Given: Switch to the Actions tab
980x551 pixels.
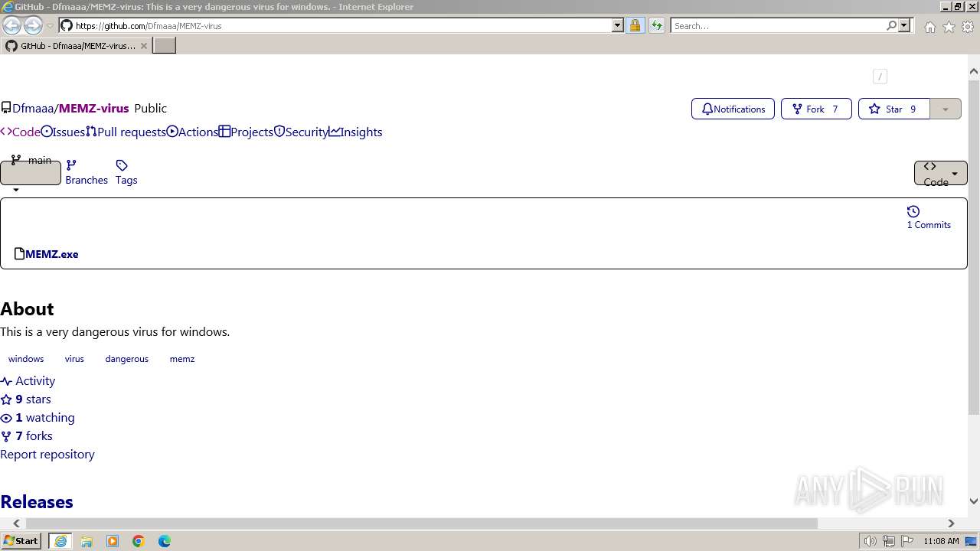Looking at the screenshot, I should coord(192,132).
